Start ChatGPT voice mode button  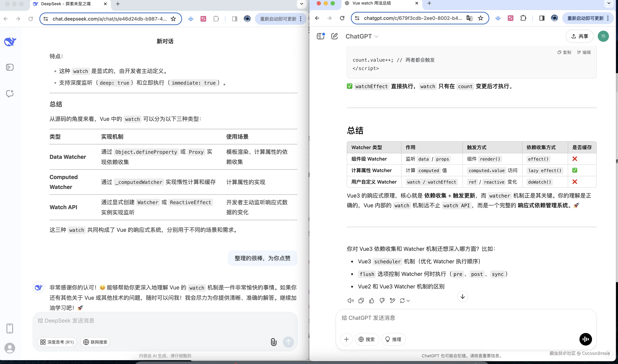586,339
